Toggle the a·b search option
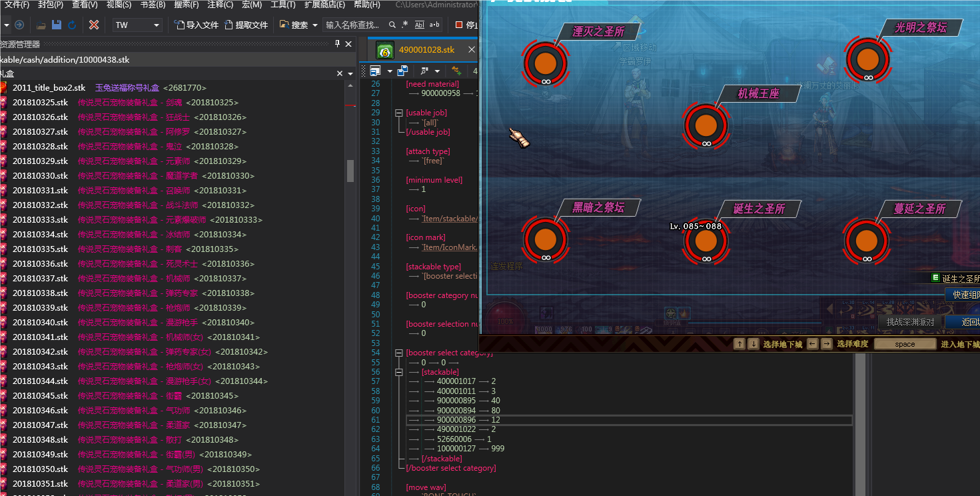Screen dimensions: 980x496 coord(434,25)
